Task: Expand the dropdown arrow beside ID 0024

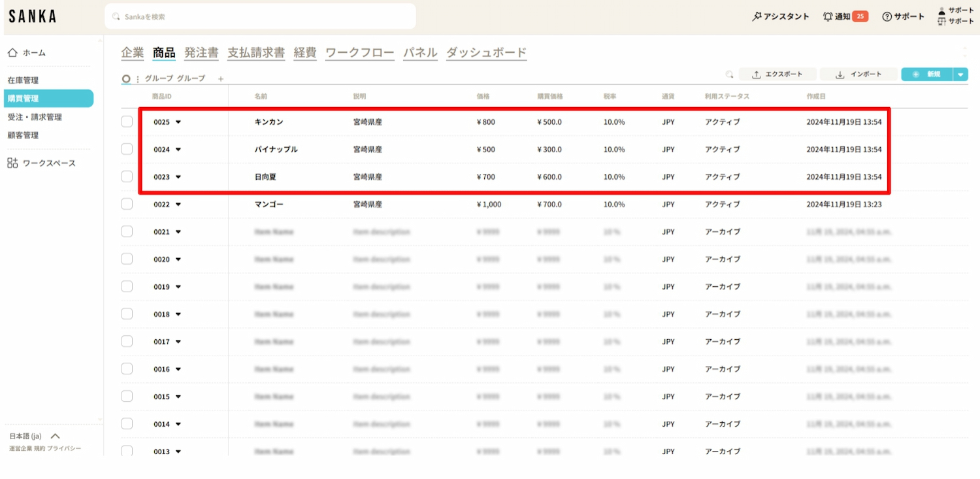Action: [178, 150]
